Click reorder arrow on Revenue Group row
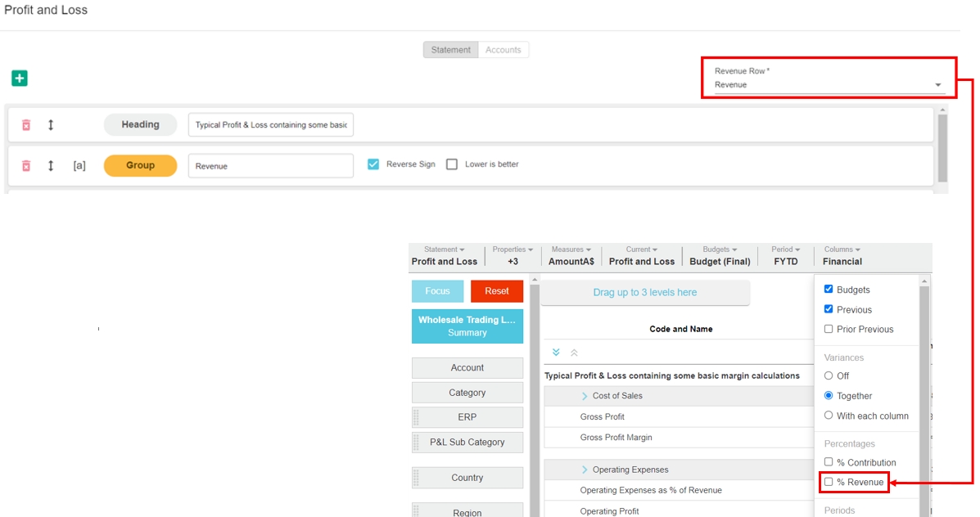Screen dimensions: 980x517 (51, 165)
